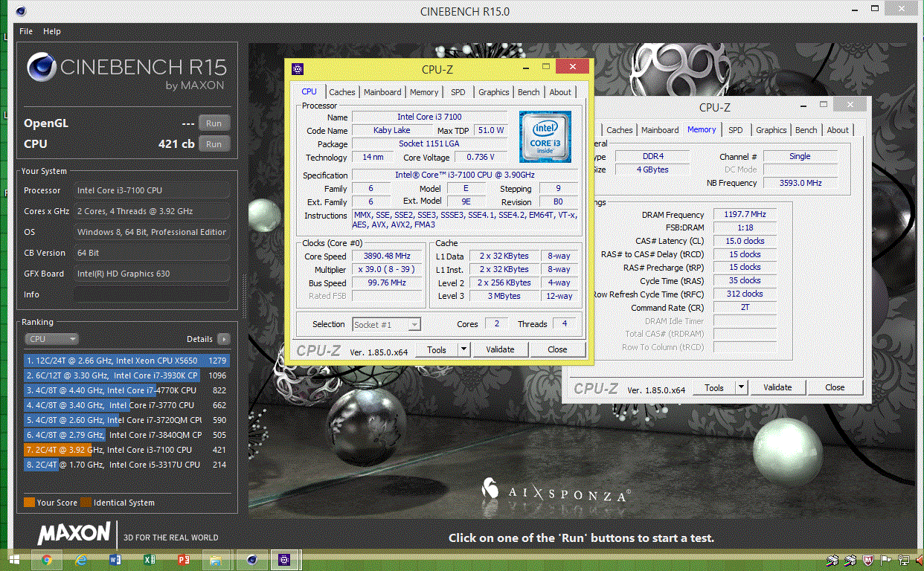Click Validate in the front CPU-Z window
Viewport: 924px width, 571px height.
(x=500, y=349)
